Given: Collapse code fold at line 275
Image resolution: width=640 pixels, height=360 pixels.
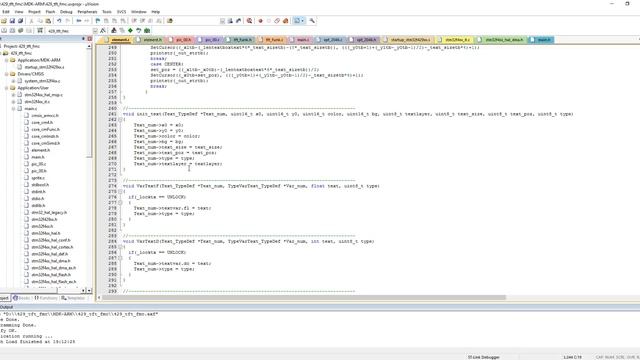Looking at the screenshot, I should (x=120, y=191).
